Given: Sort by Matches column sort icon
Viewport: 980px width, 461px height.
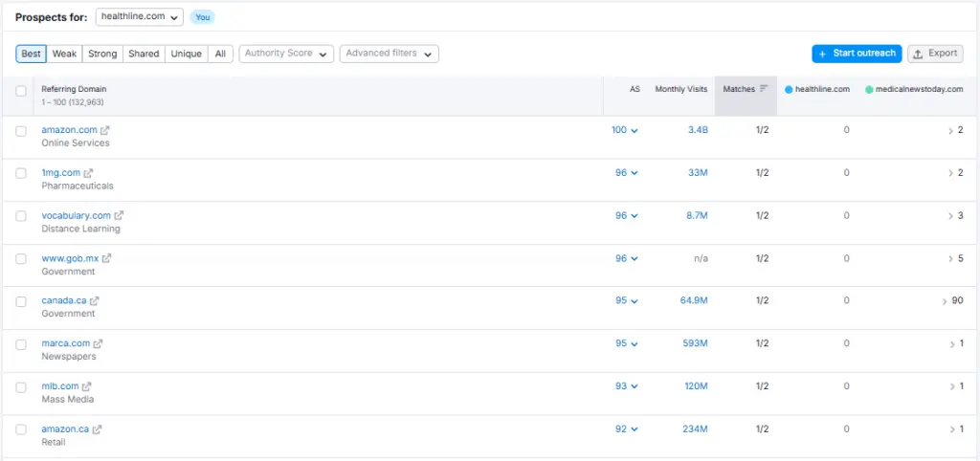Looking at the screenshot, I should tap(764, 89).
